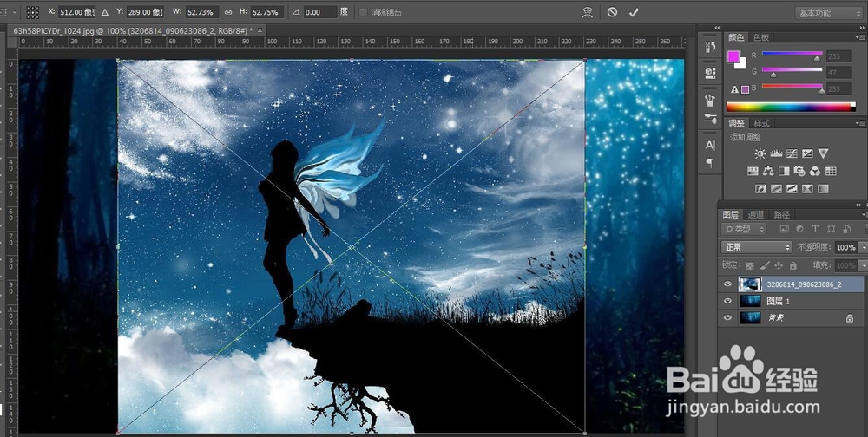Switch to the 通道 channels tab
This screenshot has width=868, height=437.
click(x=756, y=215)
